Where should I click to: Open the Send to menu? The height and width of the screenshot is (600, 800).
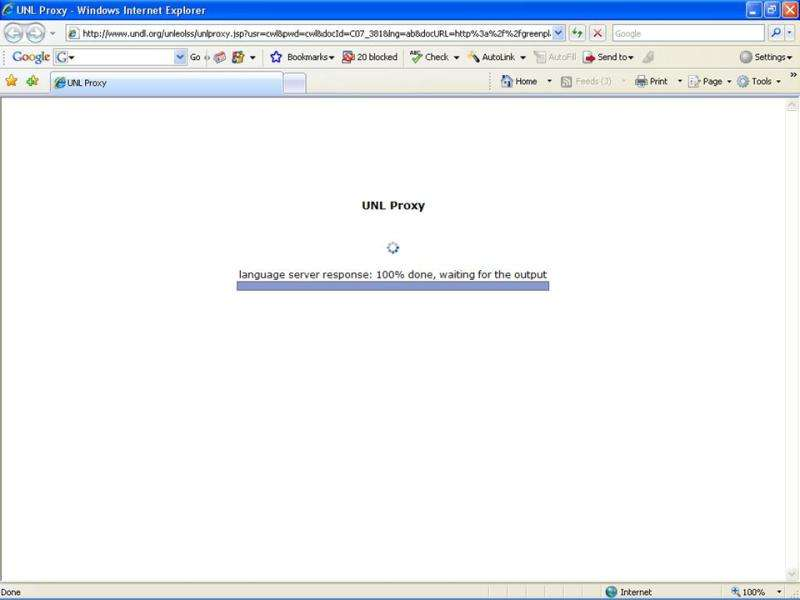[608, 57]
